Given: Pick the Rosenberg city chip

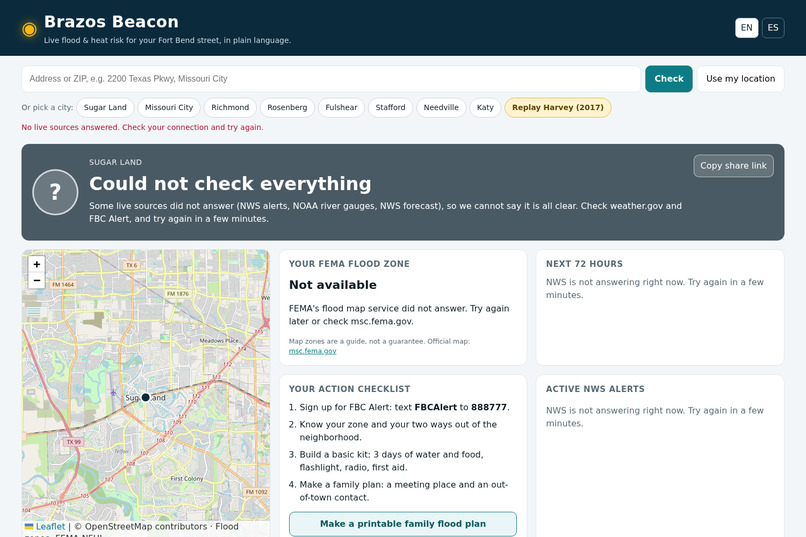Looking at the screenshot, I should pos(287,107).
